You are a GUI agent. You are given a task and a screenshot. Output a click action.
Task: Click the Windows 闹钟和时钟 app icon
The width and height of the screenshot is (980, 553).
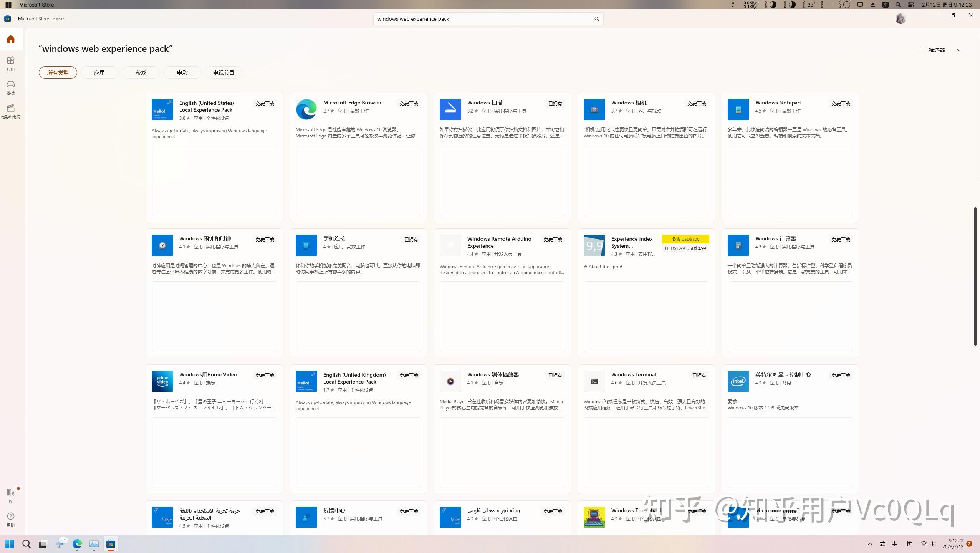(162, 245)
